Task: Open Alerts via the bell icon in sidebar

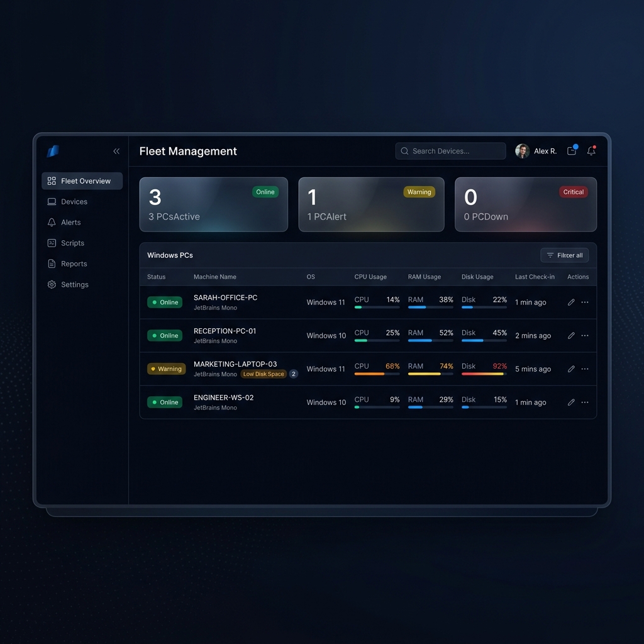Action: (x=52, y=222)
